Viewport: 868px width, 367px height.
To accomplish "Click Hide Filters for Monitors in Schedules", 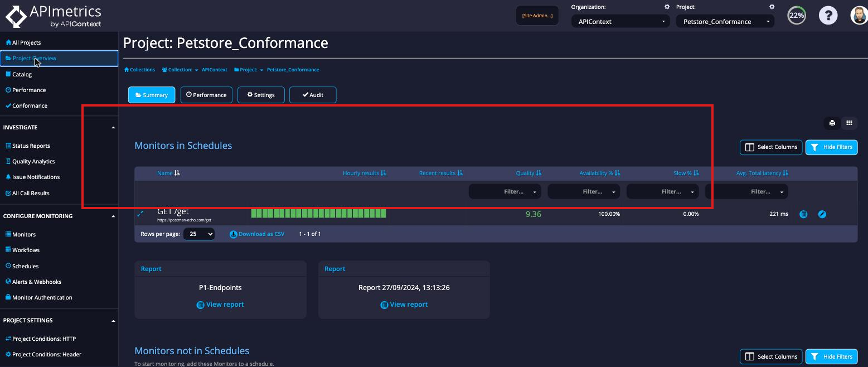I will [x=831, y=147].
